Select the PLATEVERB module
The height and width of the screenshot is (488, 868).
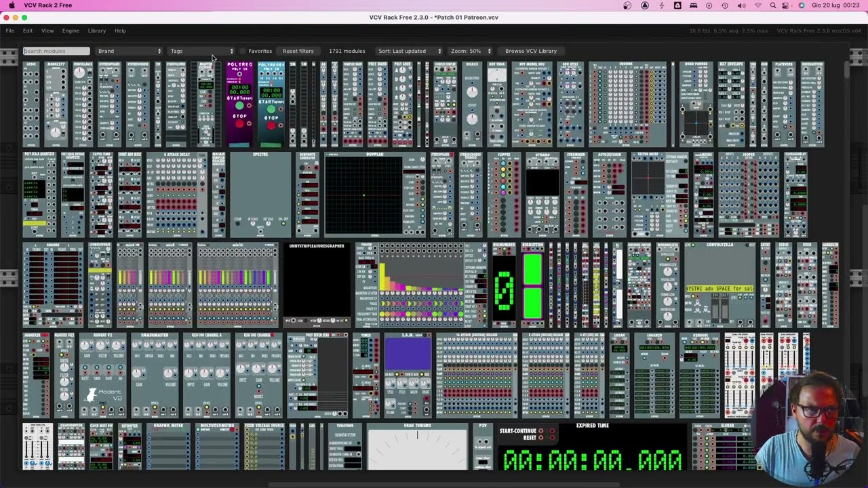[x=784, y=104]
